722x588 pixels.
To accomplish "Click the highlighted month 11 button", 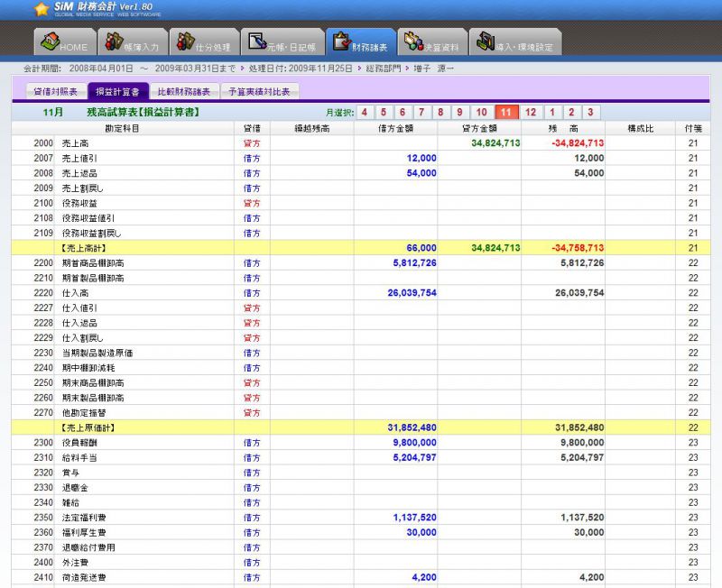I will tap(506, 113).
